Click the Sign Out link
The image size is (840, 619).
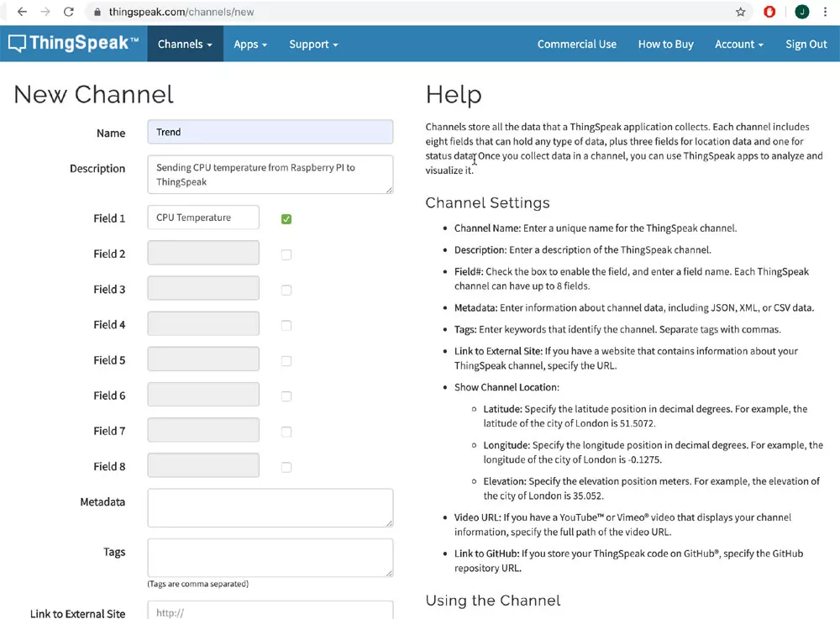pyautogui.click(x=806, y=45)
